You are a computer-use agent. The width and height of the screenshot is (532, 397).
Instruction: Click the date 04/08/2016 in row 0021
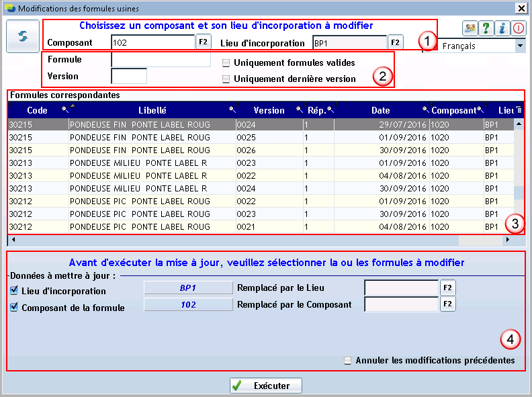402,226
